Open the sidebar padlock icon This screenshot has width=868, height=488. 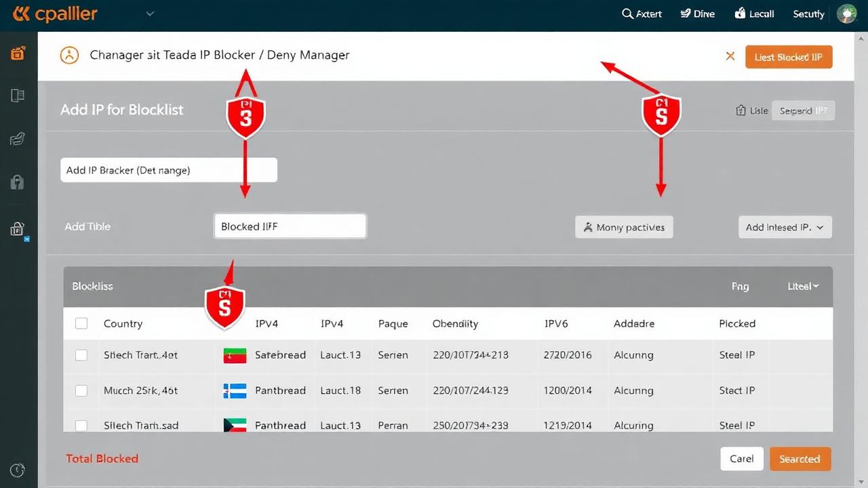tap(18, 182)
